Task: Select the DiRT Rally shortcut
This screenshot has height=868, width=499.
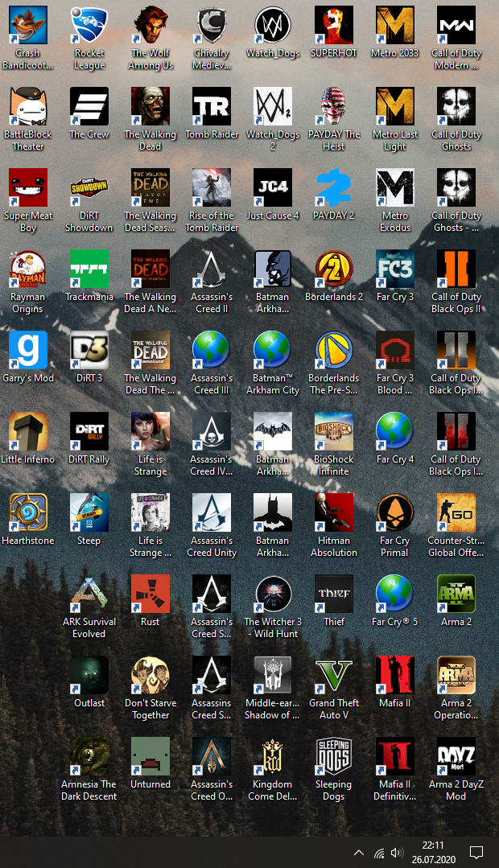Action: point(89,432)
